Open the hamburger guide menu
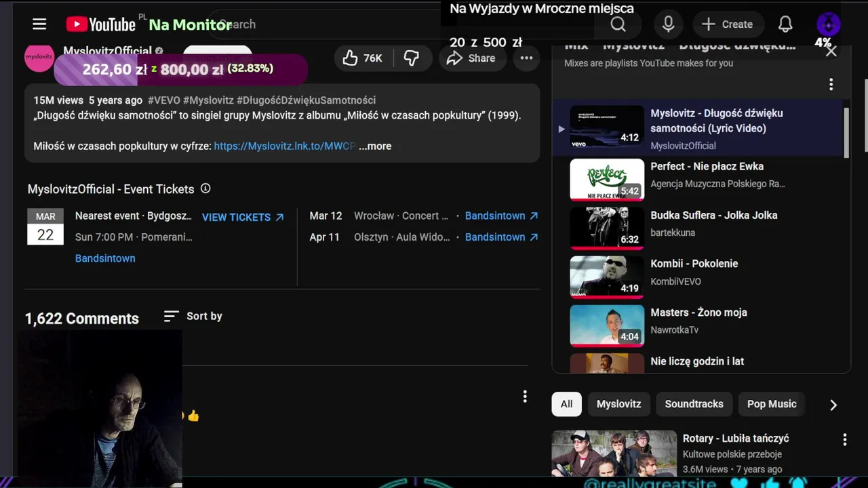Image resolution: width=868 pixels, height=488 pixels. [39, 24]
